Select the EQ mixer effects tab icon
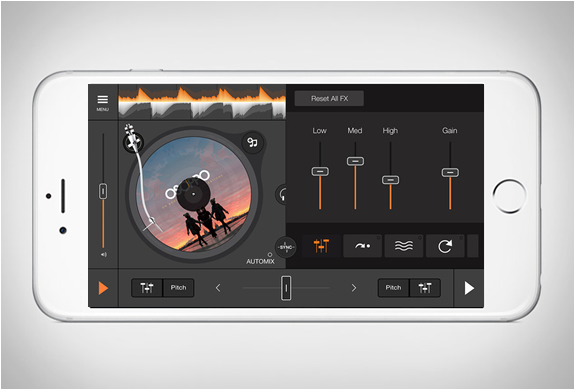 pyautogui.click(x=322, y=246)
